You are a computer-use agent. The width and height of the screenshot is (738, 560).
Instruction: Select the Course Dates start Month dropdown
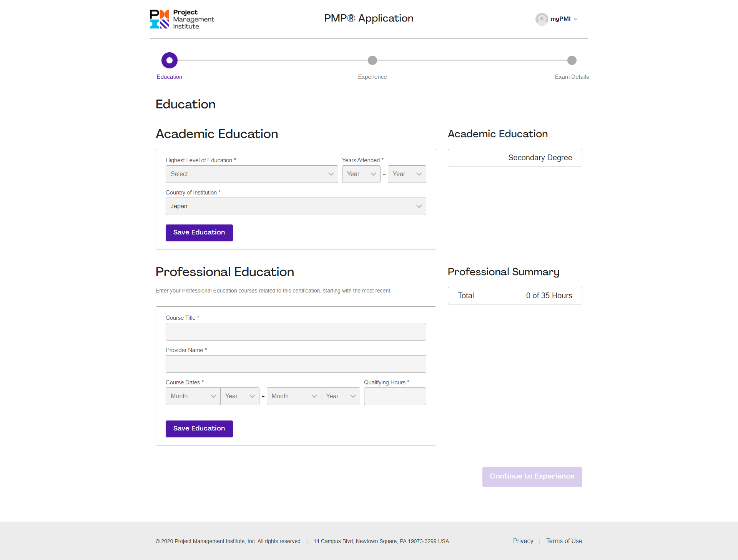coord(191,396)
